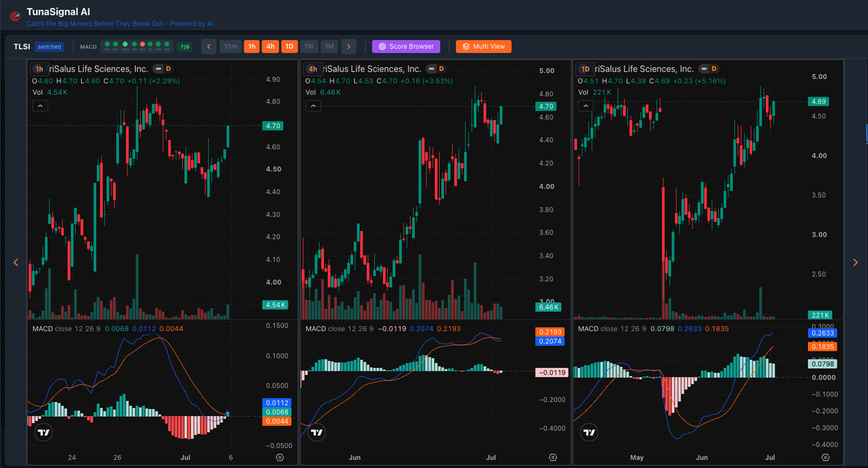Click the TradingView logo on 1h chart
Screen dimensions: 868x468
(x=44, y=433)
